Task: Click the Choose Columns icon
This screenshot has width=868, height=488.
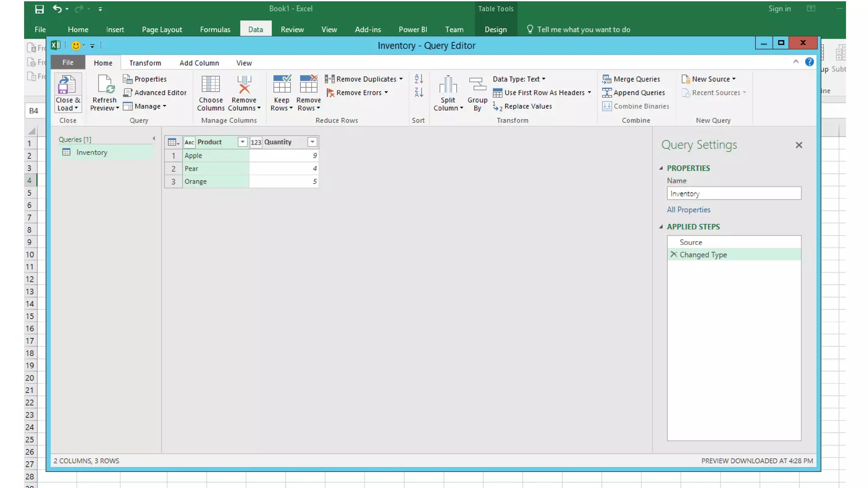Action: 210,84
